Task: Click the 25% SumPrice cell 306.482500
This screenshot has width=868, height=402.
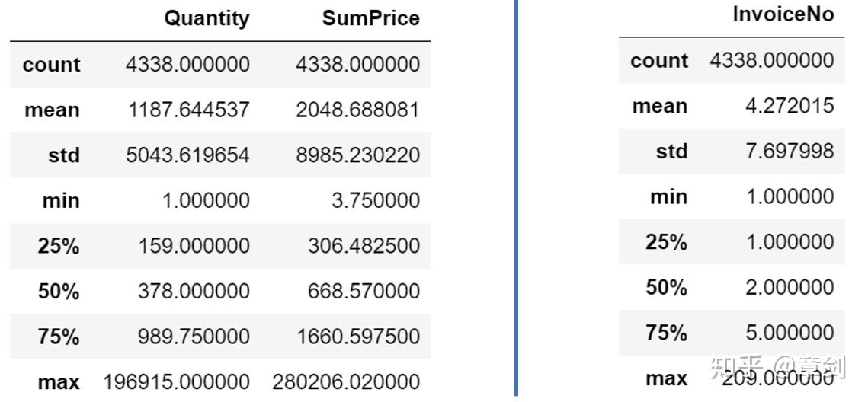Action: [x=364, y=246]
